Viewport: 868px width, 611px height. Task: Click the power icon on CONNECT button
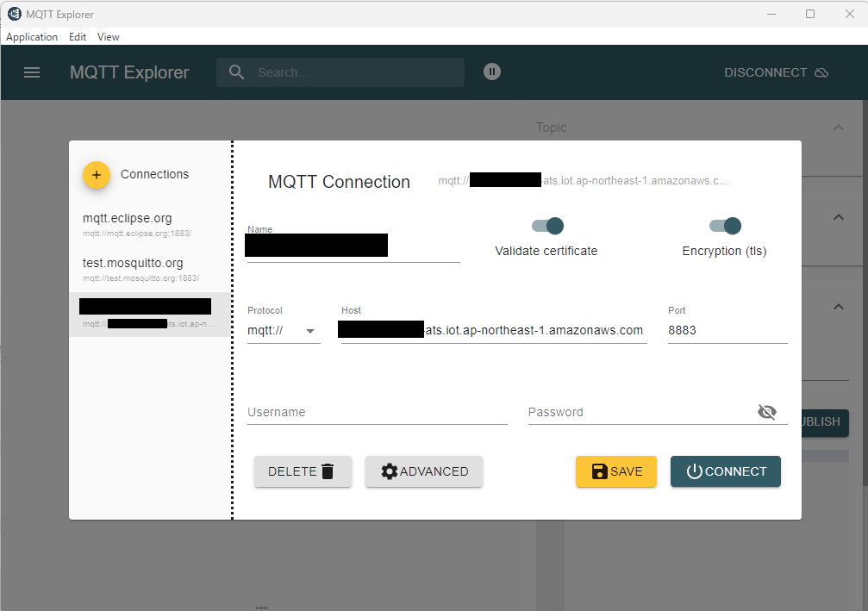click(x=695, y=471)
